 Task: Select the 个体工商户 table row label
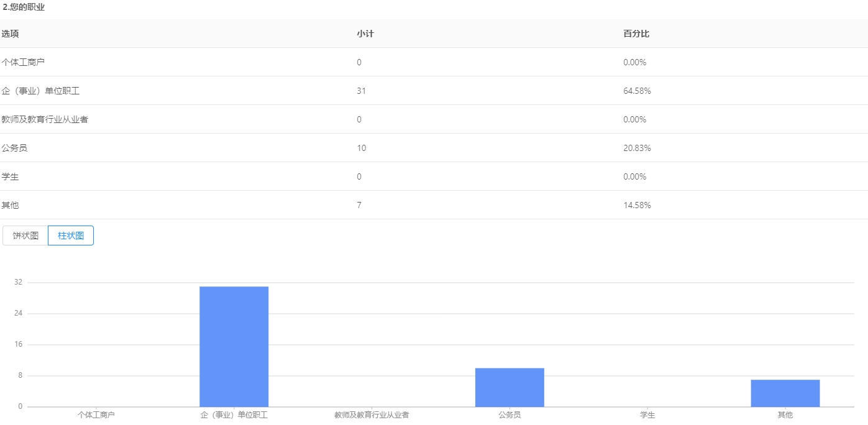click(x=23, y=62)
